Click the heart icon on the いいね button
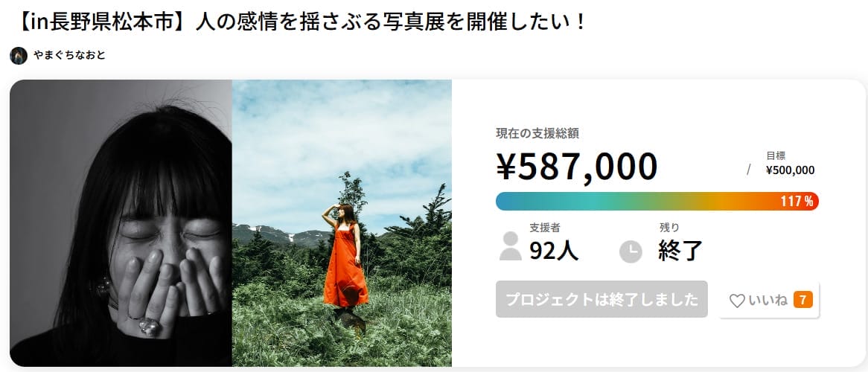The width and height of the screenshot is (868, 372). (737, 301)
